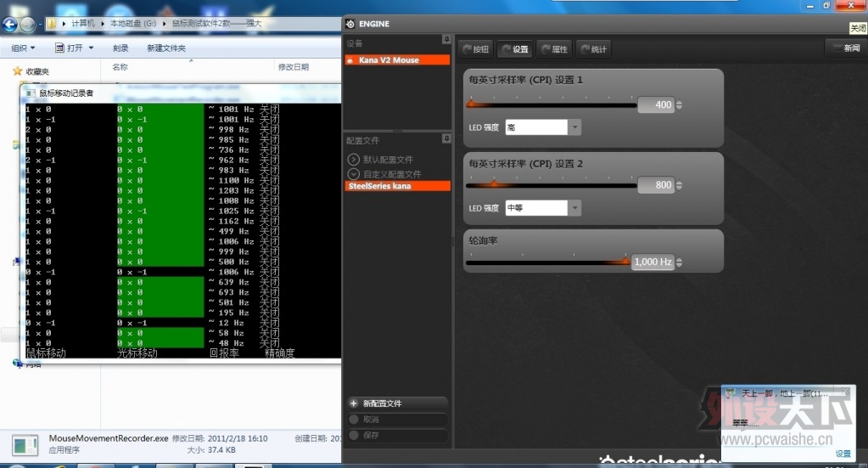Click the plus icon on 新配置文件
The image size is (868, 468).
pos(354,403)
